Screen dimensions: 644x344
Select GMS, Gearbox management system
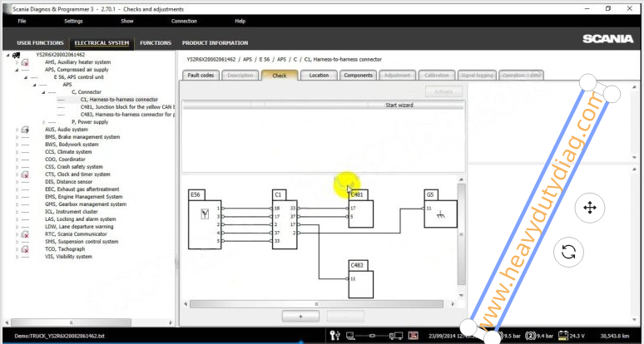86,204
